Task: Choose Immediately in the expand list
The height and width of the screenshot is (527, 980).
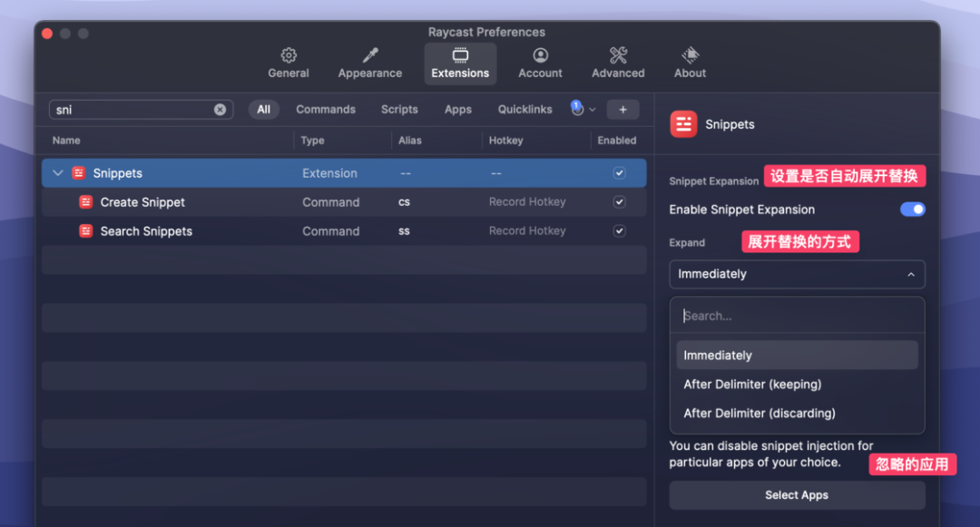Action: coord(797,356)
